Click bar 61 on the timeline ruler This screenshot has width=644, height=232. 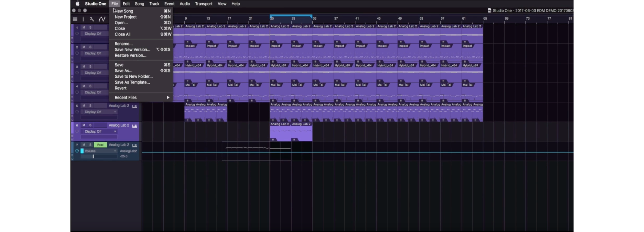pyautogui.click(x=464, y=18)
